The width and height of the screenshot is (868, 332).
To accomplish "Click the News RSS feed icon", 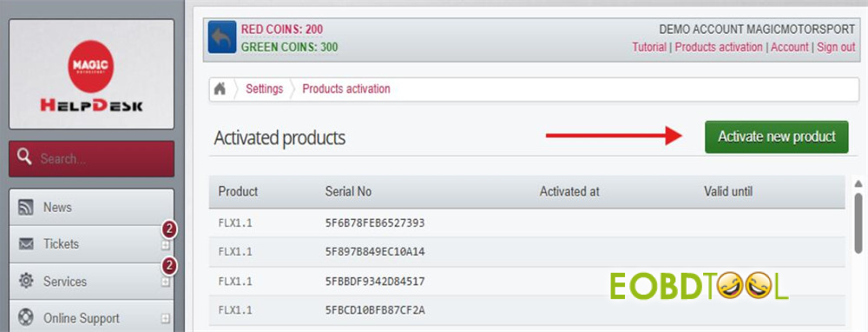I will (25, 208).
